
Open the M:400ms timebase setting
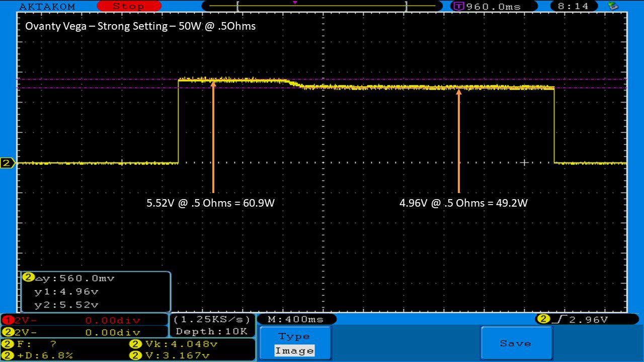point(296,319)
